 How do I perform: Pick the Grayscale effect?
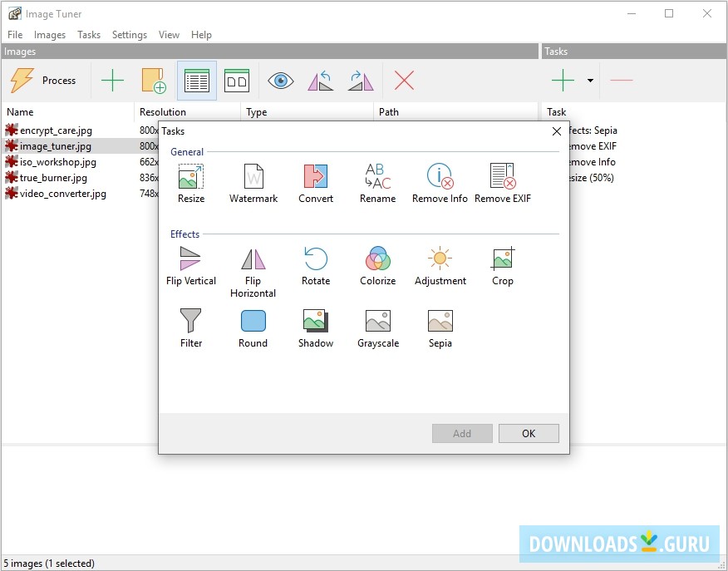click(x=378, y=327)
